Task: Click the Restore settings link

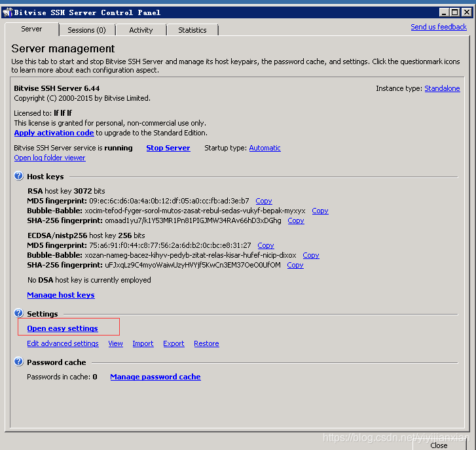Action: click(206, 343)
